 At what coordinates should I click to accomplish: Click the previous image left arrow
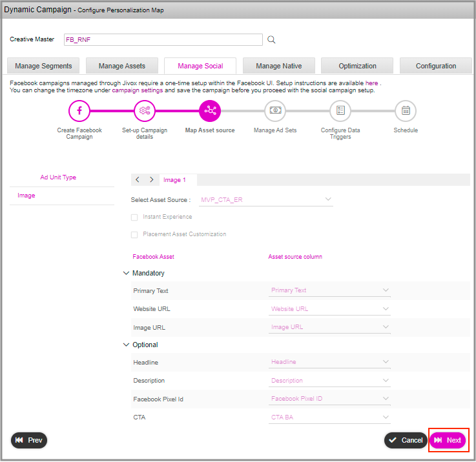pos(138,180)
